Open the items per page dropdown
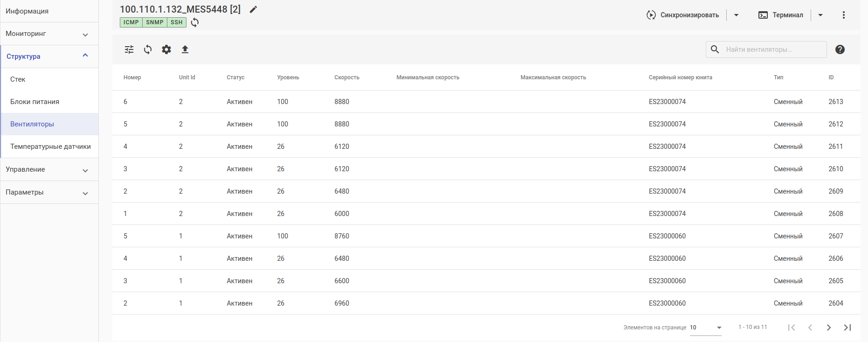The image size is (868, 342). pos(706,328)
